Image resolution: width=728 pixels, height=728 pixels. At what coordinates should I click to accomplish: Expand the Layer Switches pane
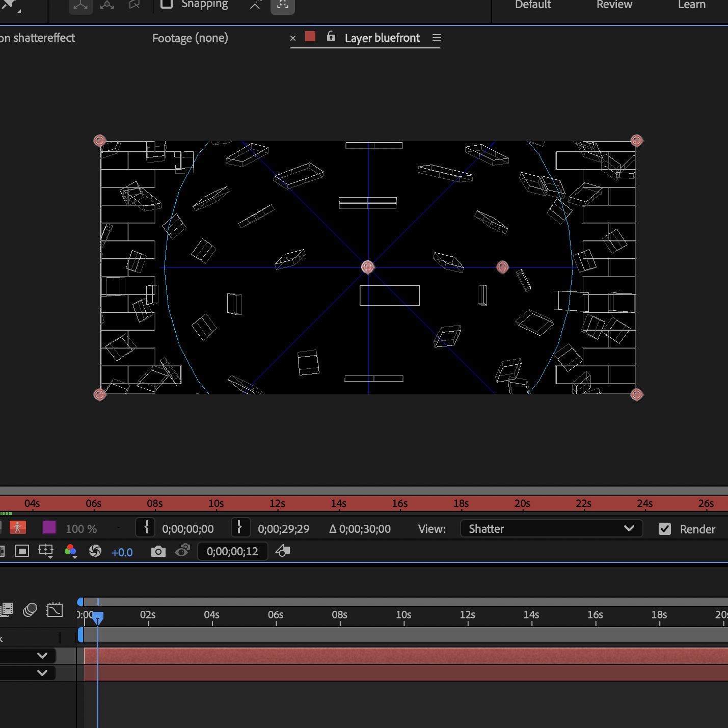(7, 609)
